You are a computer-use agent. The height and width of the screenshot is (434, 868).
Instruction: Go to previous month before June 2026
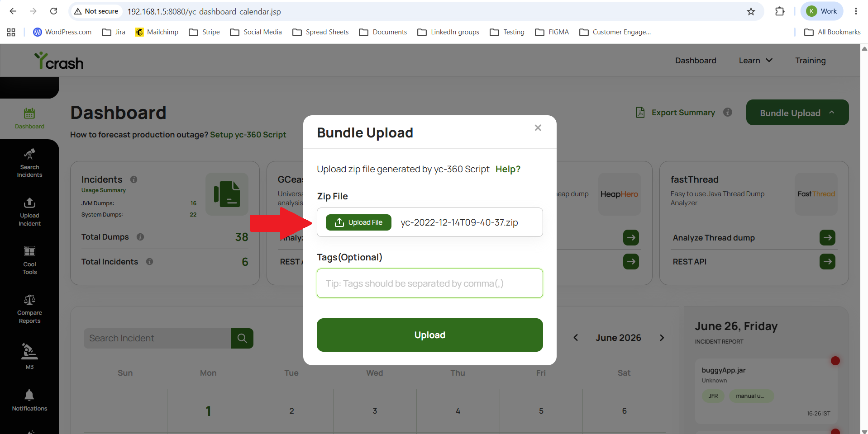pyautogui.click(x=576, y=338)
